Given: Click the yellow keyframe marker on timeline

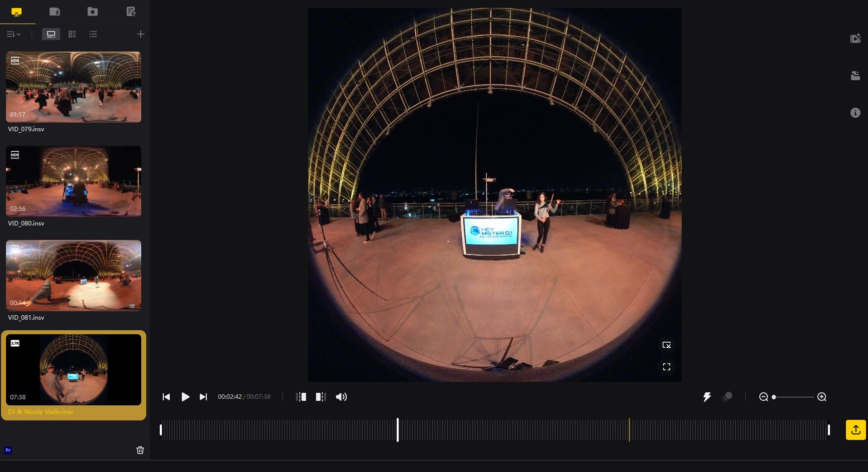Looking at the screenshot, I should click(x=630, y=430).
